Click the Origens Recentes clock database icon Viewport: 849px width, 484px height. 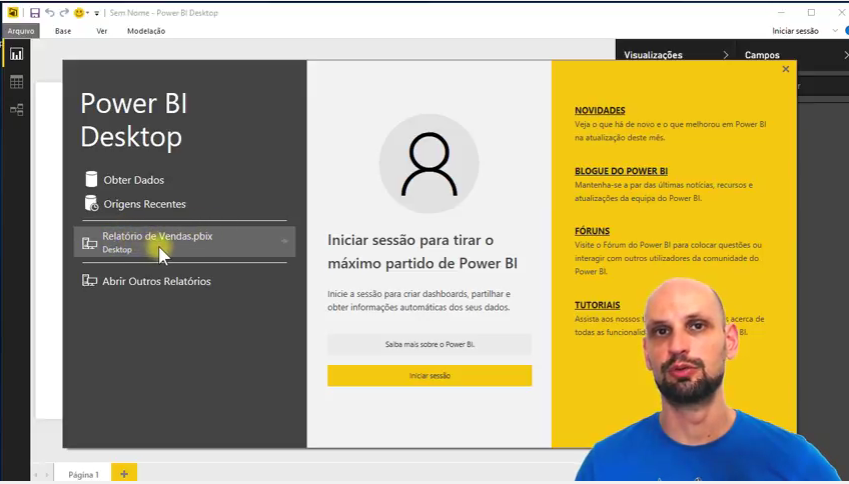click(x=91, y=203)
